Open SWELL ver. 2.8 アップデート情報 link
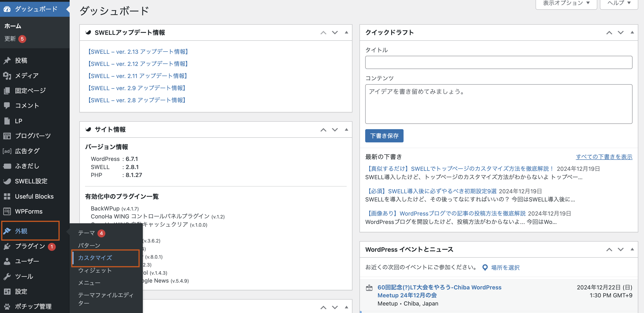Screen dimensions: 644x313 (136, 100)
